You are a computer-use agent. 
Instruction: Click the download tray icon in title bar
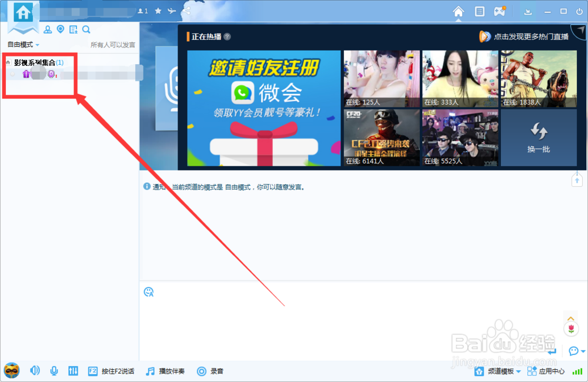point(528,12)
